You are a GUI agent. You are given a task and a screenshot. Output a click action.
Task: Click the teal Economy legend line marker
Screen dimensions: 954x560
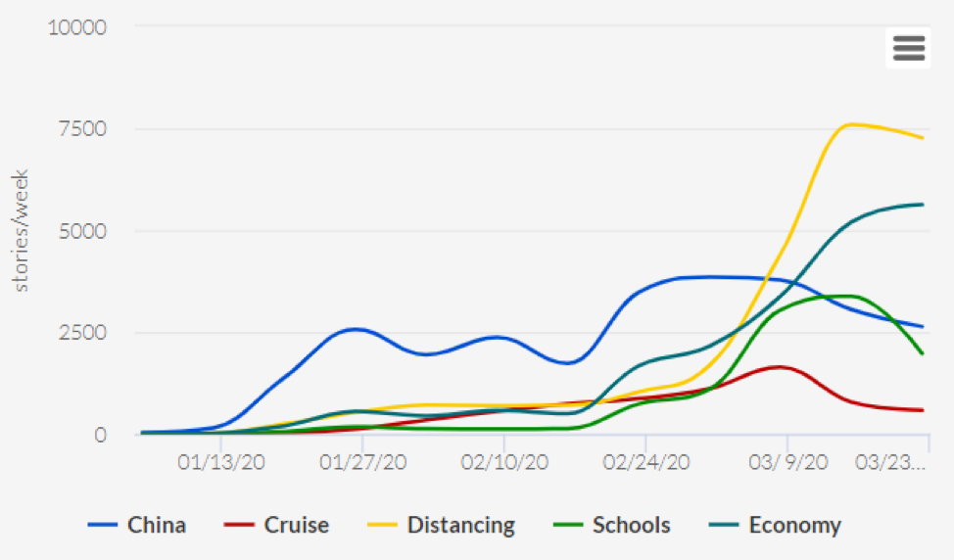[725, 526]
